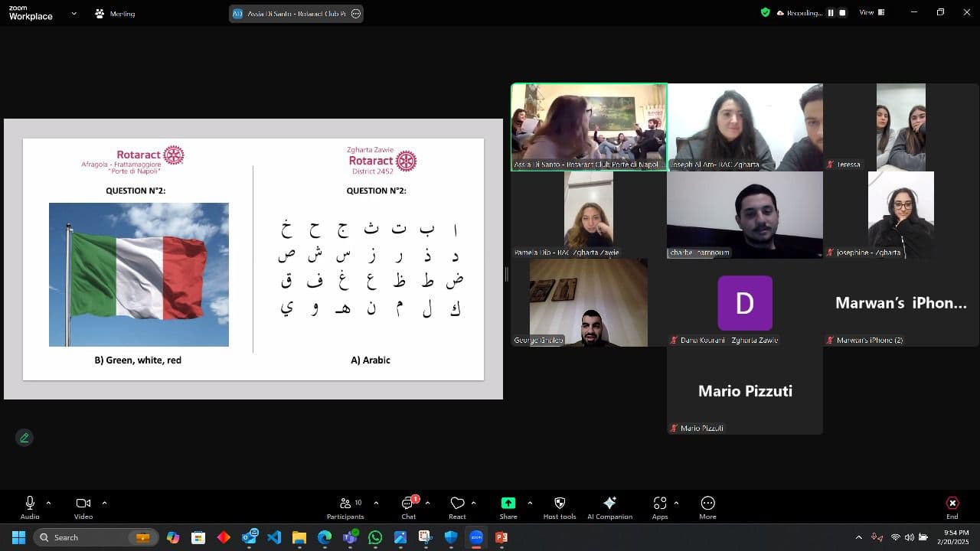Select George's video thumbnail
The image size is (980, 551).
(x=588, y=302)
